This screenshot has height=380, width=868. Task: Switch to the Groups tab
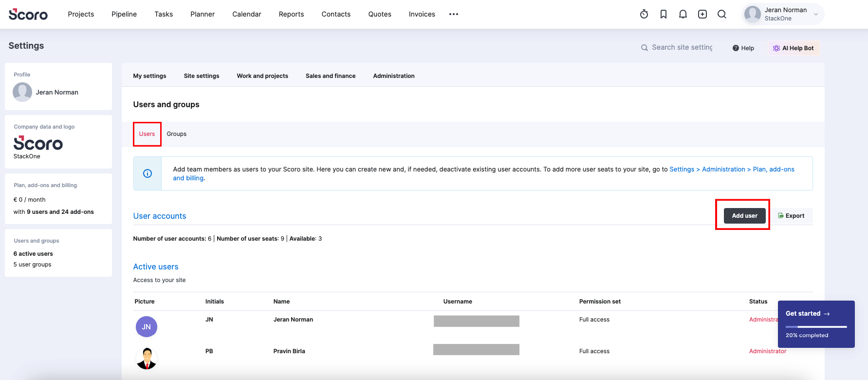tap(177, 134)
